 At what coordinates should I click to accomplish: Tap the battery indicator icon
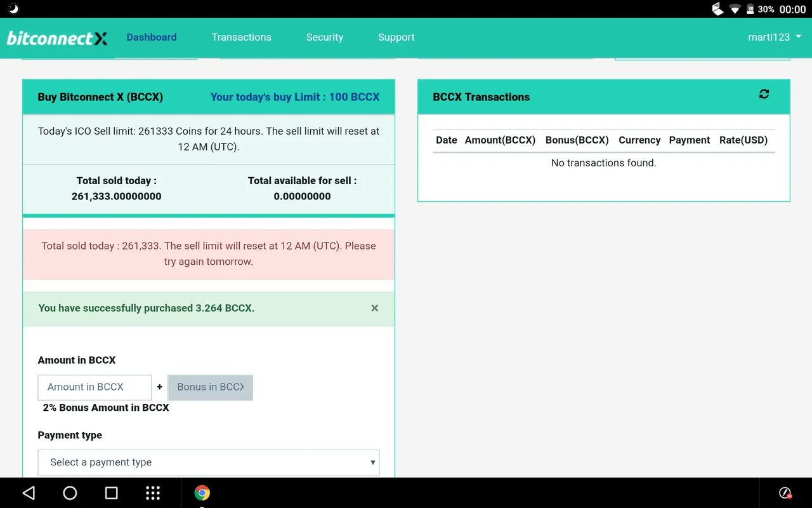coord(750,9)
